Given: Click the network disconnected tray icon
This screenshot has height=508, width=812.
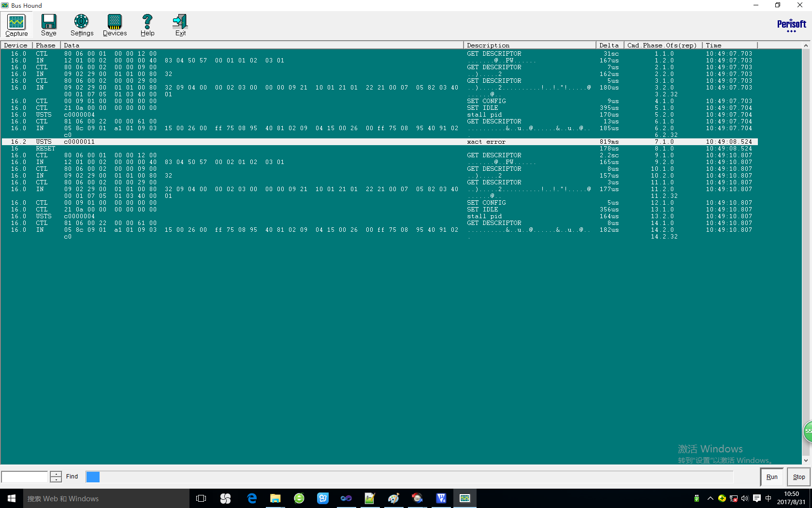Looking at the screenshot, I should point(733,498).
